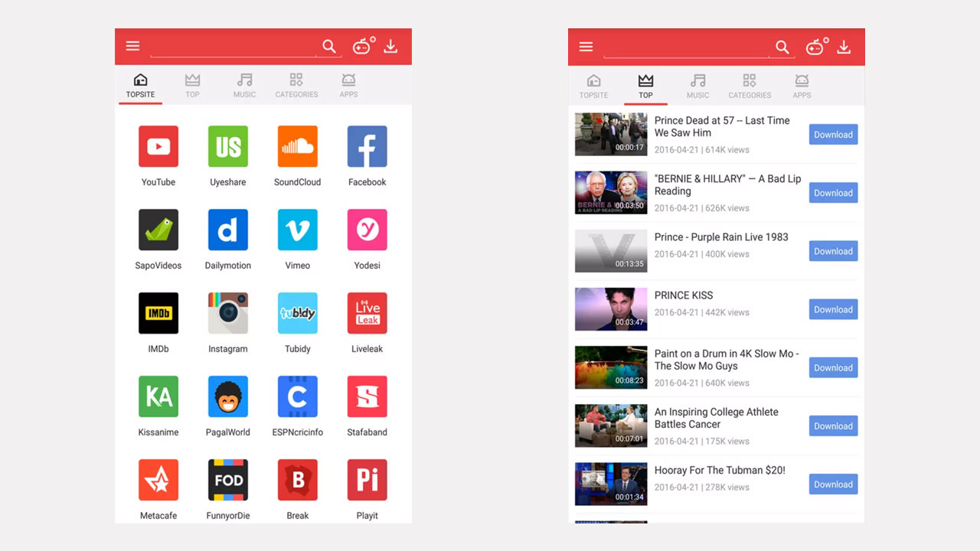Open downloads arrow icon in the right screen

844,47
